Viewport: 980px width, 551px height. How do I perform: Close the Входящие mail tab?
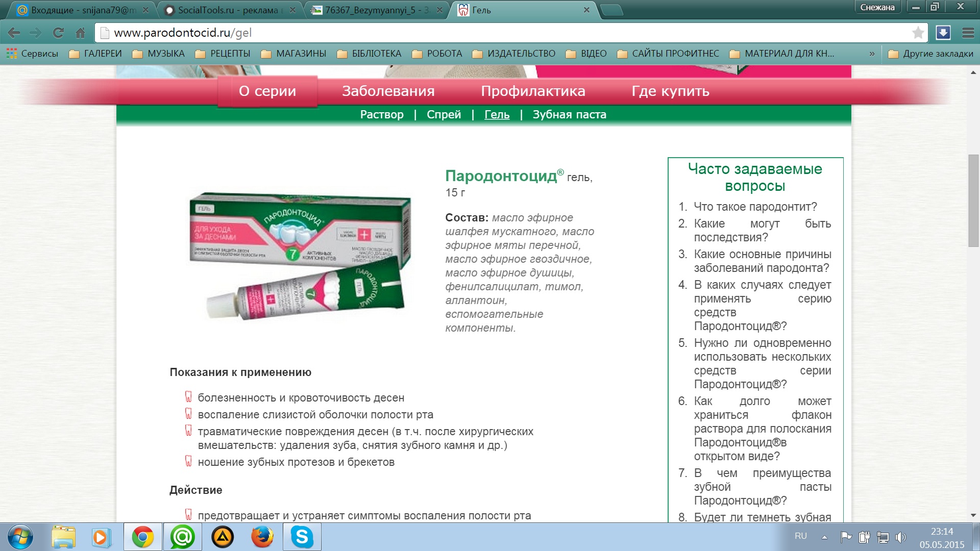click(x=145, y=10)
